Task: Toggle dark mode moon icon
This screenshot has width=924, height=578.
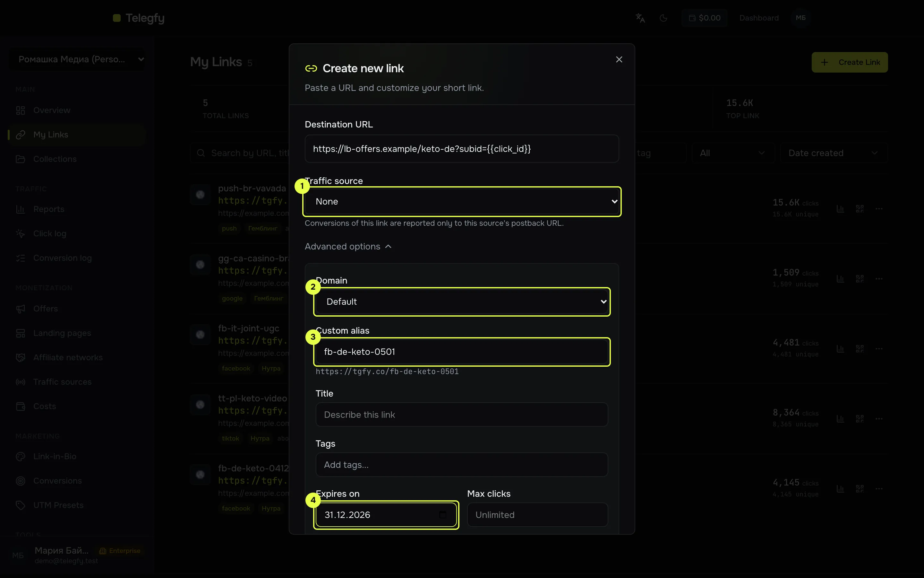Action: coord(663,18)
